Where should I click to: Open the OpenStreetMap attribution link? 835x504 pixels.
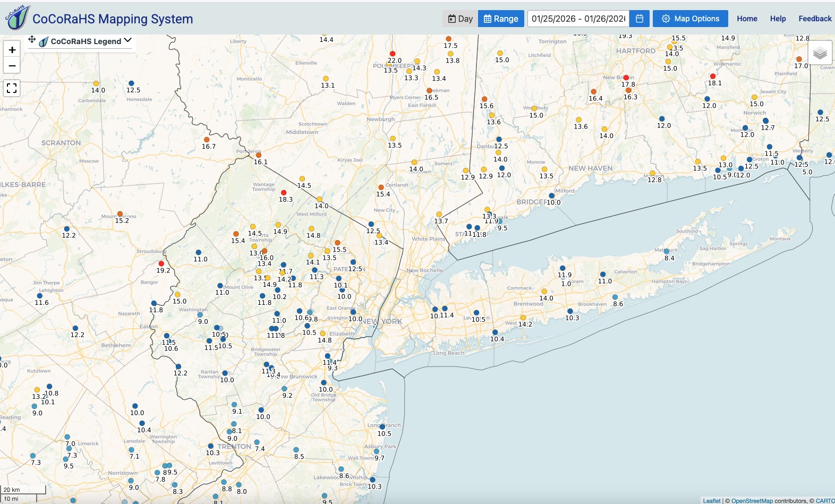(x=752, y=500)
